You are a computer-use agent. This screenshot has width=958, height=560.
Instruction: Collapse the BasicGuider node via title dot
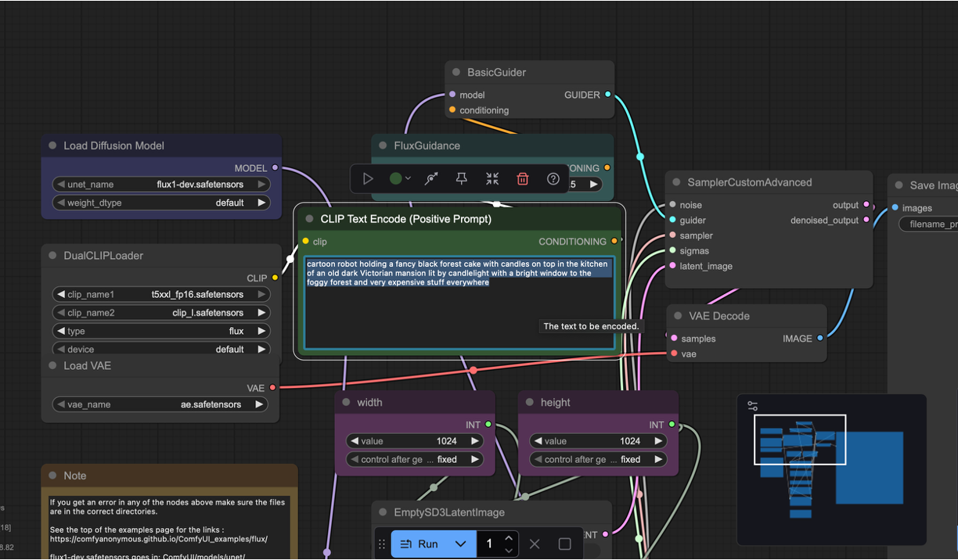[x=456, y=73]
